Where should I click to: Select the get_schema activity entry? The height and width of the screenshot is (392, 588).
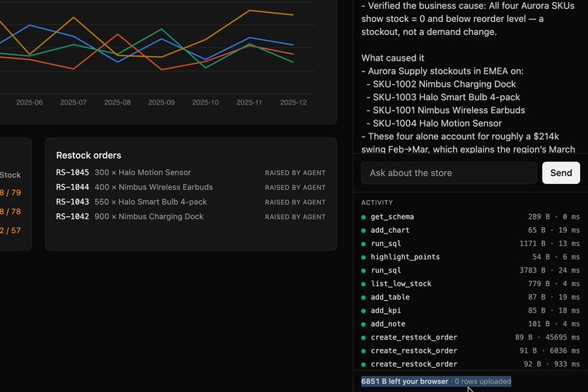click(471, 217)
